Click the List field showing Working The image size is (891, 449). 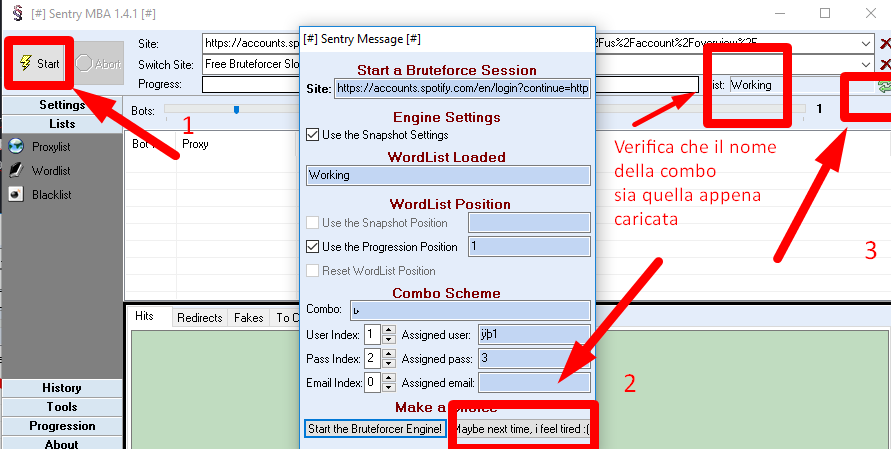tap(801, 85)
